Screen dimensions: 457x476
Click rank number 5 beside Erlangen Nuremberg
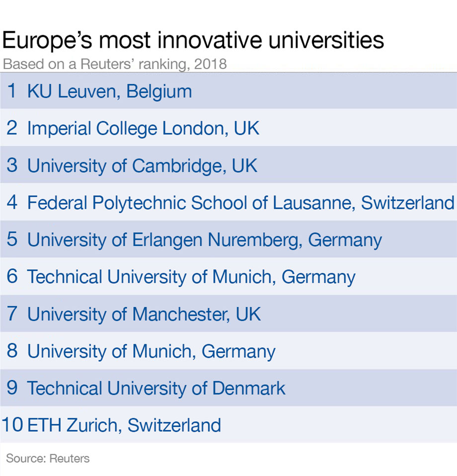pos(12,240)
